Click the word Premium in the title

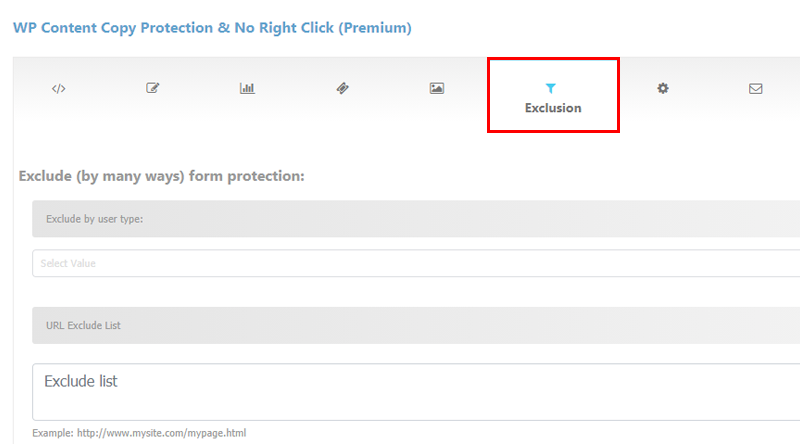(375, 28)
